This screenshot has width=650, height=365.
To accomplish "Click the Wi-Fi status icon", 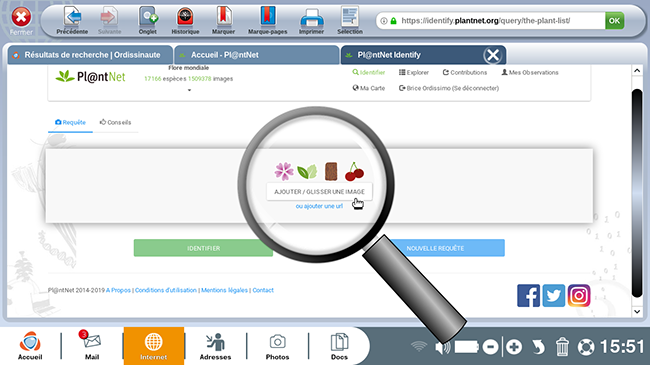I will click(419, 346).
